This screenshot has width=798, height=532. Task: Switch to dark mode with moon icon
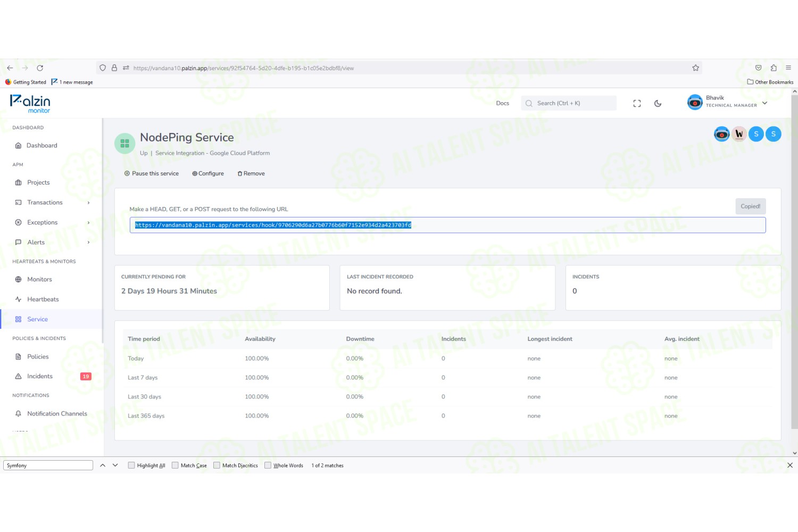658,103
